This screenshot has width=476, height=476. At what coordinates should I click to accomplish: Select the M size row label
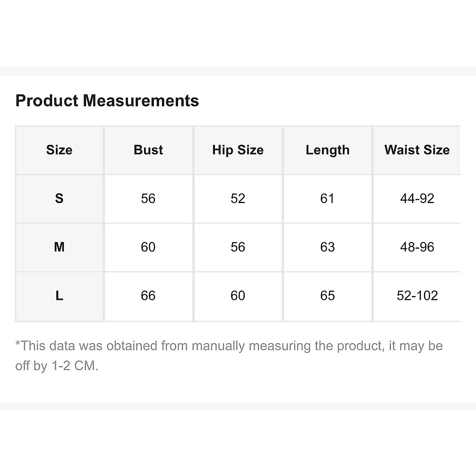pos(59,247)
